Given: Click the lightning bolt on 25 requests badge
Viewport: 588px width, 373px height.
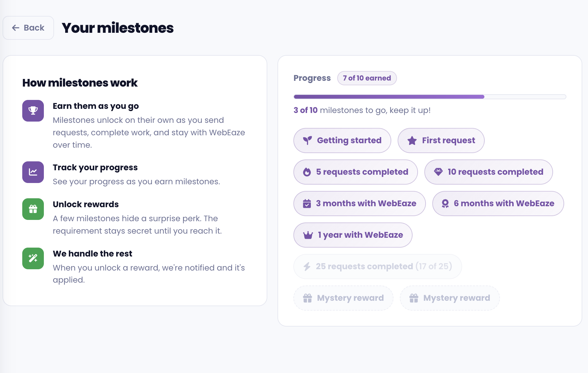Looking at the screenshot, I should 307,266.
